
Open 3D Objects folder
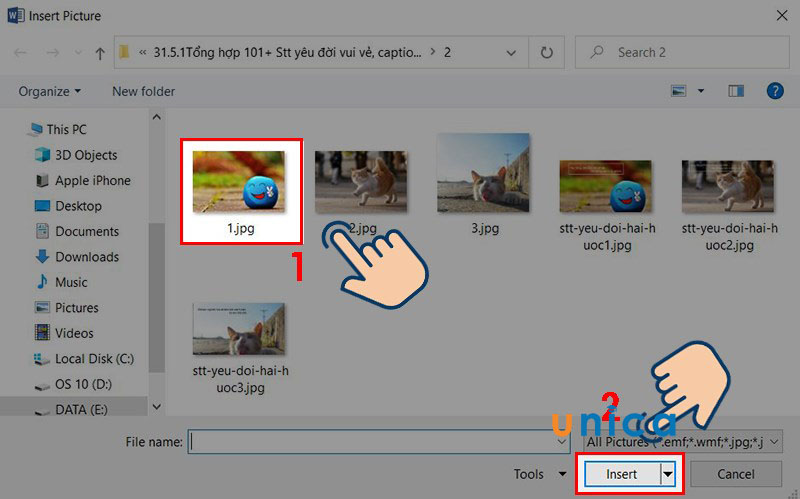tap(76, 155)
